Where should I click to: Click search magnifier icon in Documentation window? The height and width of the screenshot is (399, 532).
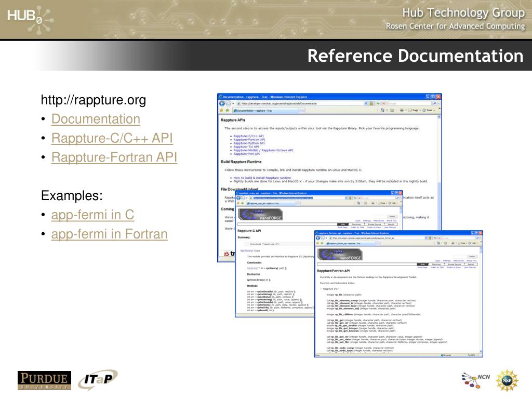[x=434, y=103]
